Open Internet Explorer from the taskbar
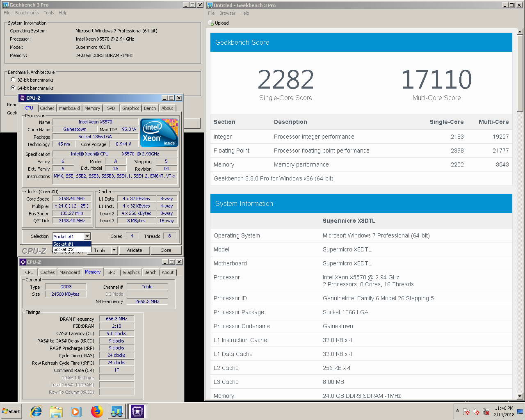525x420 pixels. [x=36, y=411]
